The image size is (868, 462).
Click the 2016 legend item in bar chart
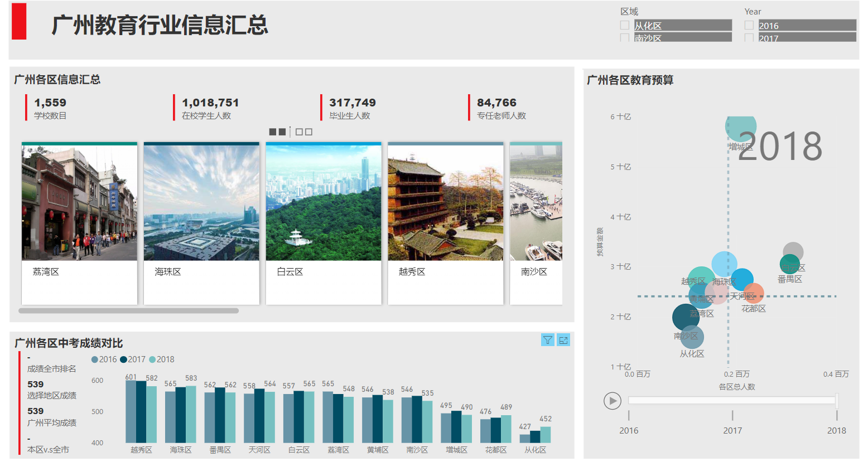coord(104,359)
